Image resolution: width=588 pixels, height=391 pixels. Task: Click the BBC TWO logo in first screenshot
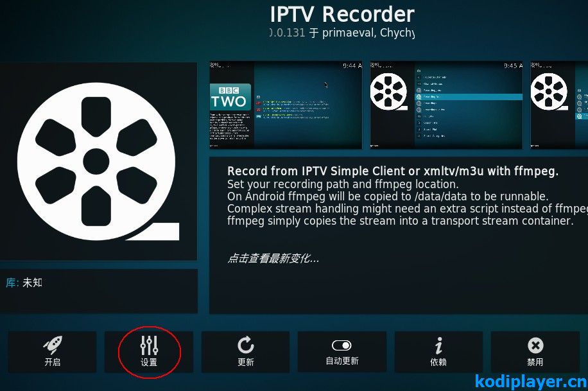(x=230, y=97)
